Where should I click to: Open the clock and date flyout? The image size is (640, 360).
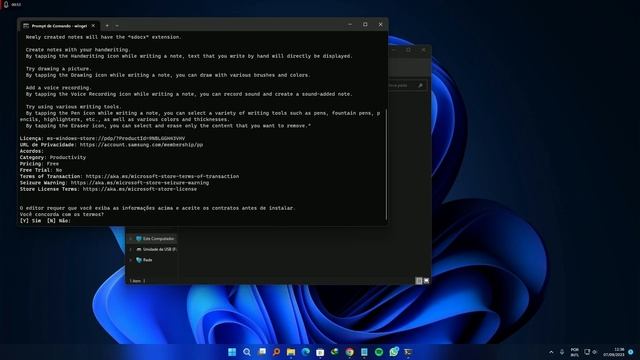(x=614, y=352)
